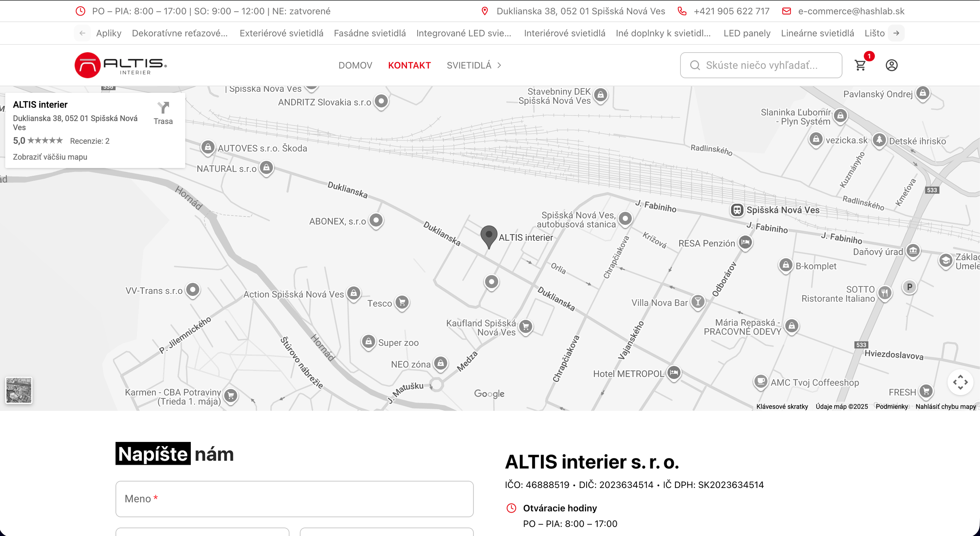
Task: Expand the SVIETIDLÁ menu chevron
Action: pos(499,65)
